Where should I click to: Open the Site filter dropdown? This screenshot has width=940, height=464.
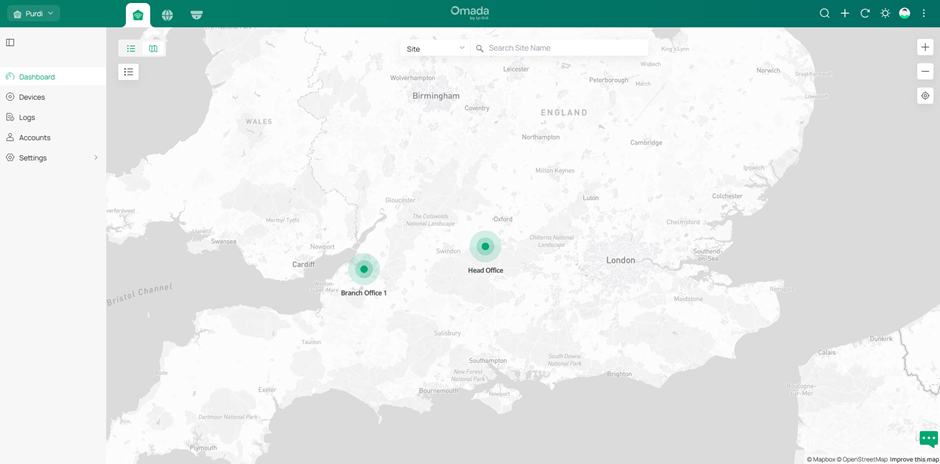click(435, 48)
